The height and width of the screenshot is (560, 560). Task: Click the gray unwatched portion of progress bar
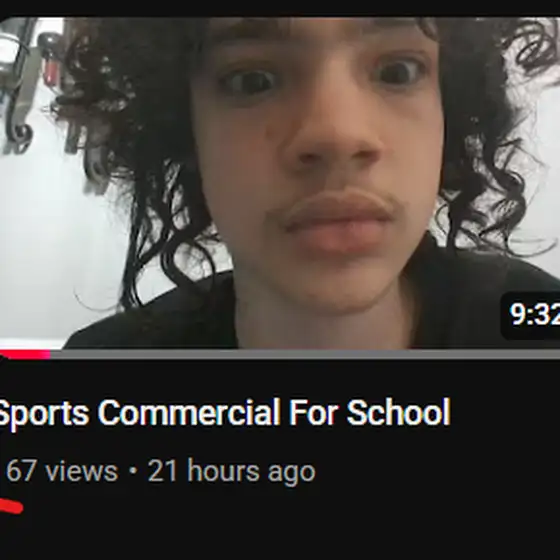(305, 354)
